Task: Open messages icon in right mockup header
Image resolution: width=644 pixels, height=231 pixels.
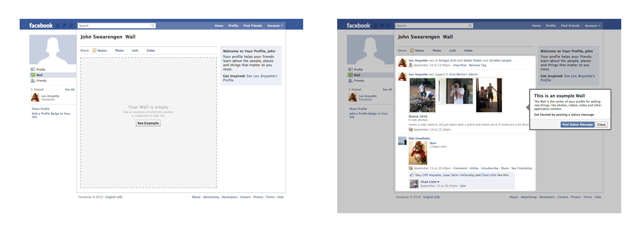Action: point(382,25)
